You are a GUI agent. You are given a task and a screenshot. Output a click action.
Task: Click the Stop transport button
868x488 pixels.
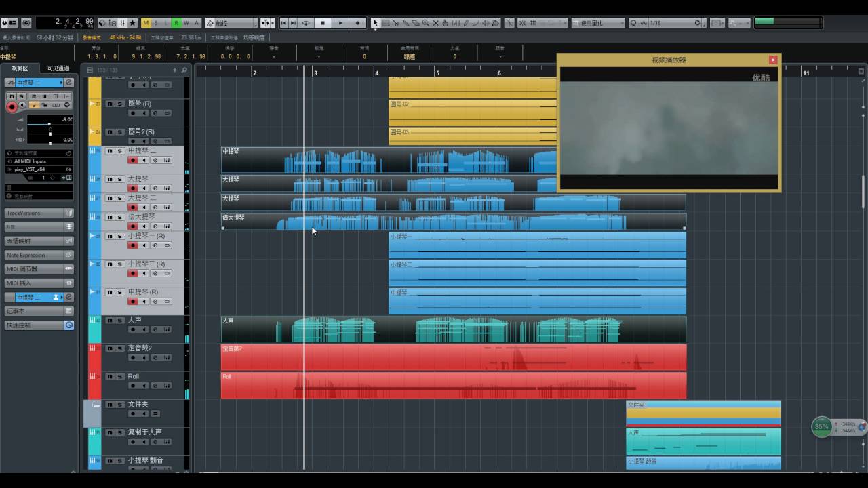click(323, 23)
